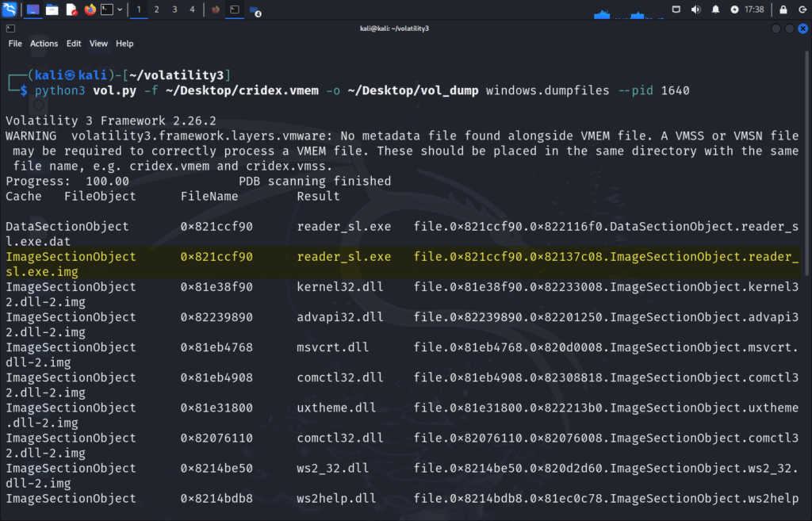The image size is (812, 521).
Task: Click the log out icon
Action: tap(802, 10)
